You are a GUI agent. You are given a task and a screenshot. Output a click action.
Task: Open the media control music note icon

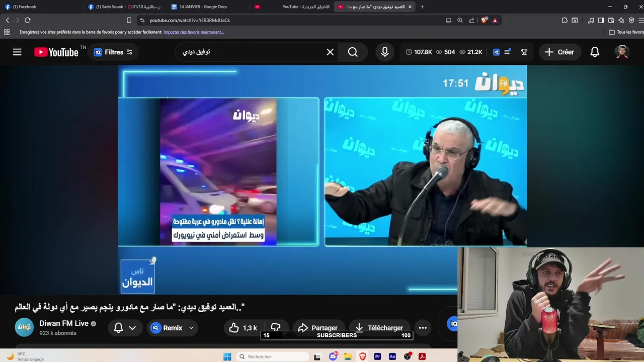coord(591,20)
